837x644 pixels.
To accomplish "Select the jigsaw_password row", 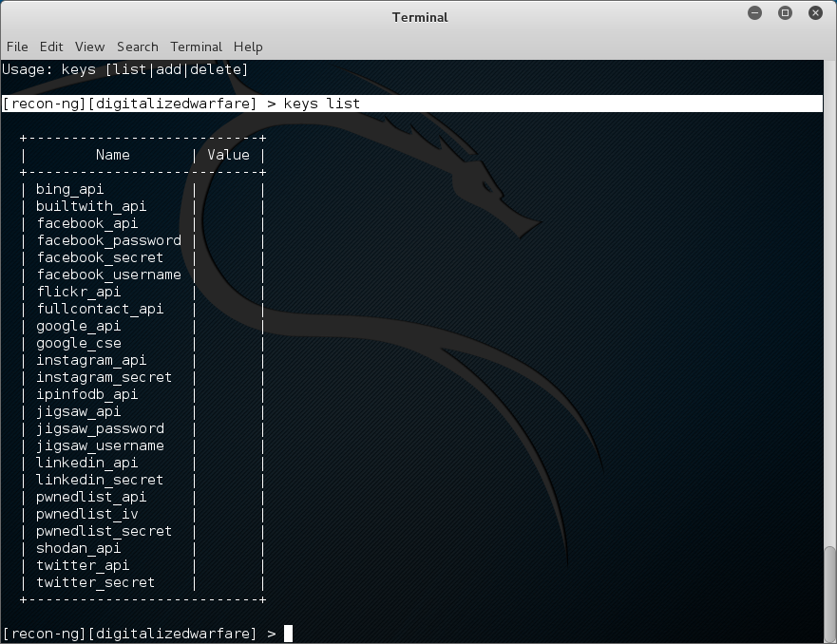I will [x=143, y=428].
